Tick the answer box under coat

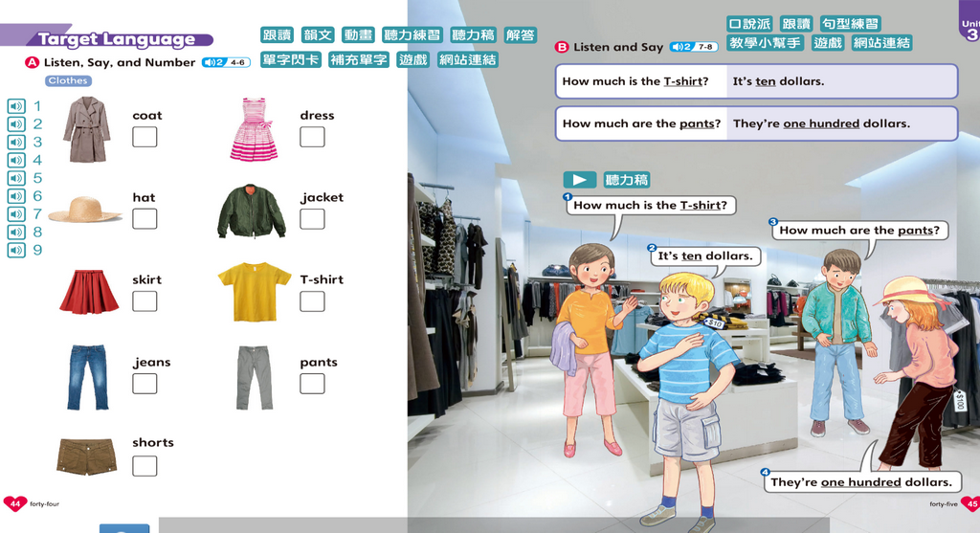(x=145, y=137)
